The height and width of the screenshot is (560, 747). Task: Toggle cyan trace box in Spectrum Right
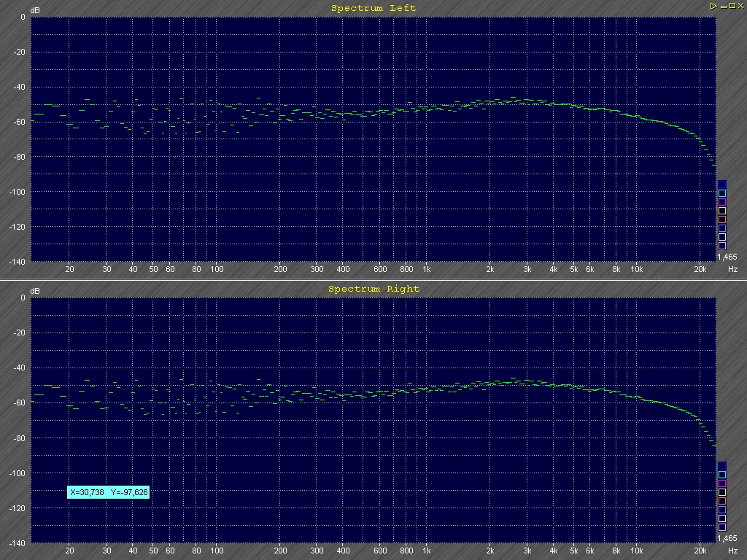point(722,475)
